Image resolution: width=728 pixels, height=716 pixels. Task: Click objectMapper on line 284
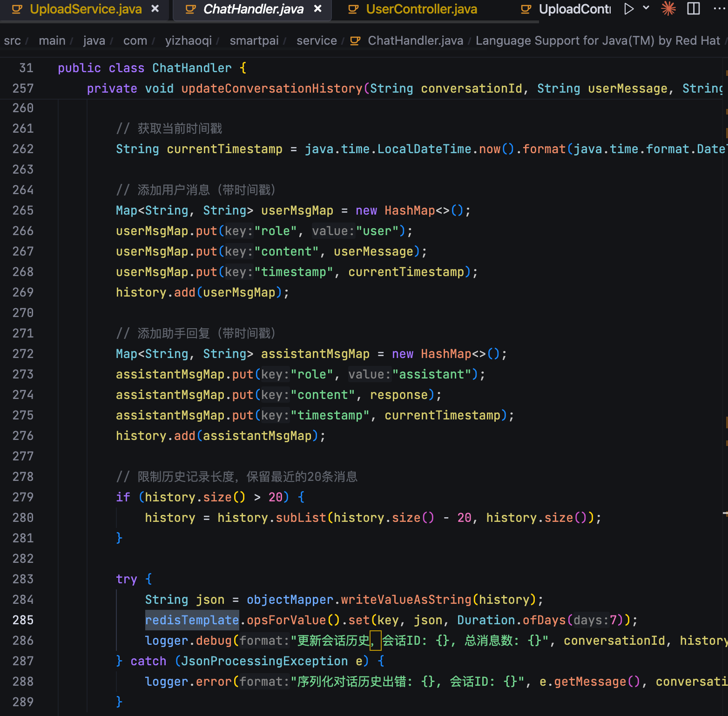(290, 600)
